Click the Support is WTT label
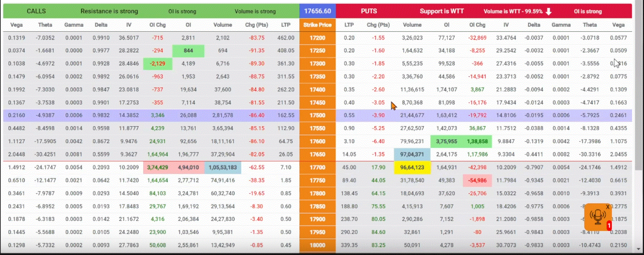The height and width of the screenshot is (255, 644). [x=441, y=11]
